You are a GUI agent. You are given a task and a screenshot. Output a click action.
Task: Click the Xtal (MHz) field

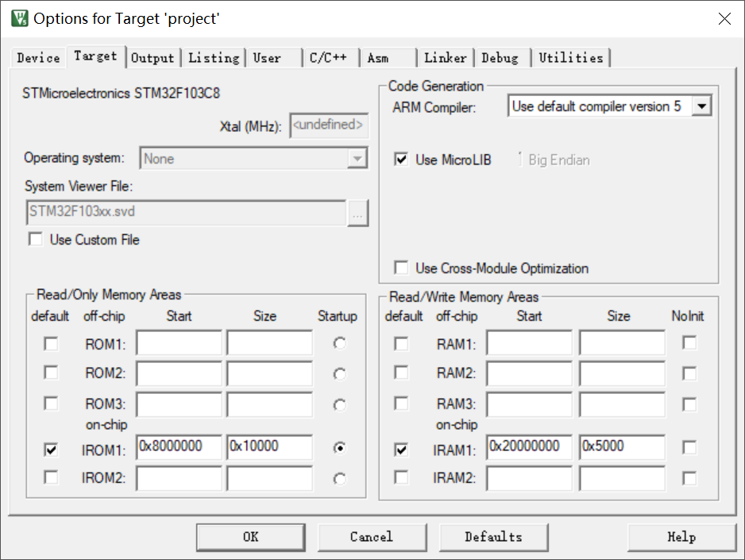(329, 126)
